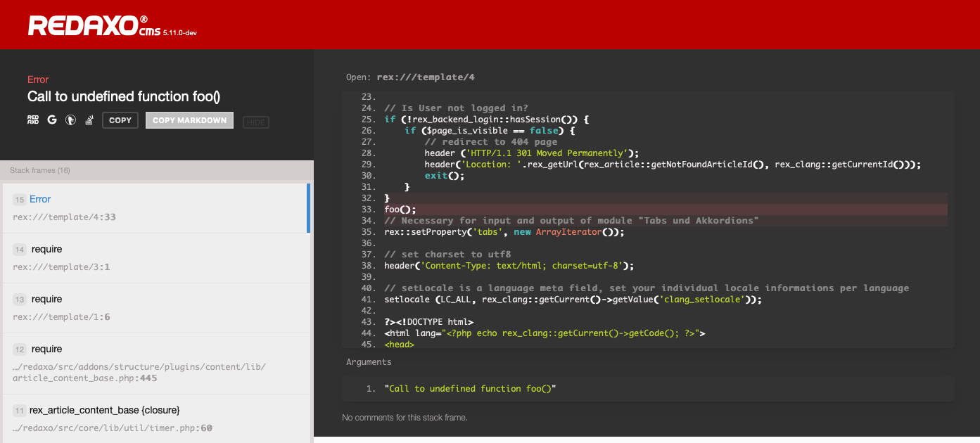Click code line 44 html lang tag
This screenshot has height=443, width=980.
[x=545, y=333]
